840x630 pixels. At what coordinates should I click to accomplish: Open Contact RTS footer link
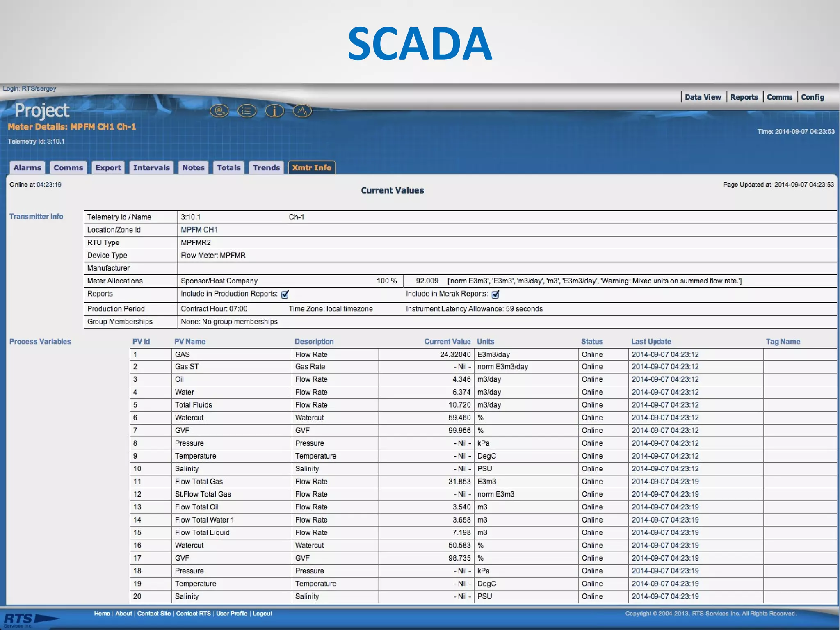pos(193,614)
